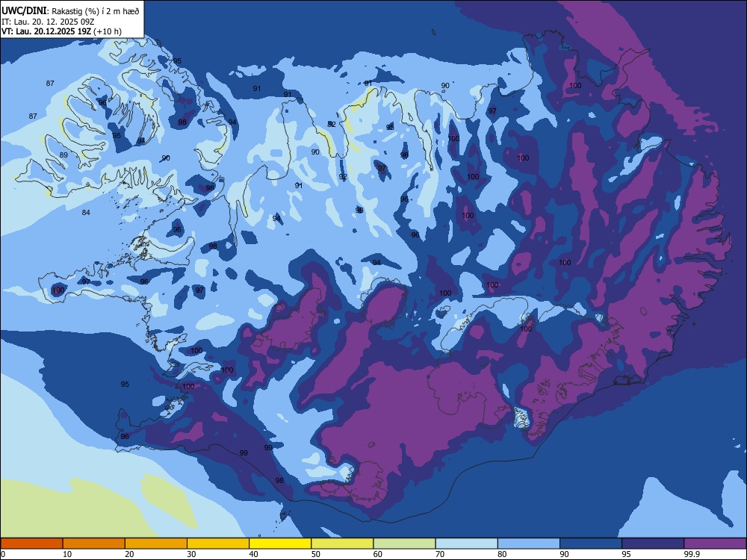Click the map title 'UWC/DINI: Rakastig (%) í 2 m hæð'

70,10
